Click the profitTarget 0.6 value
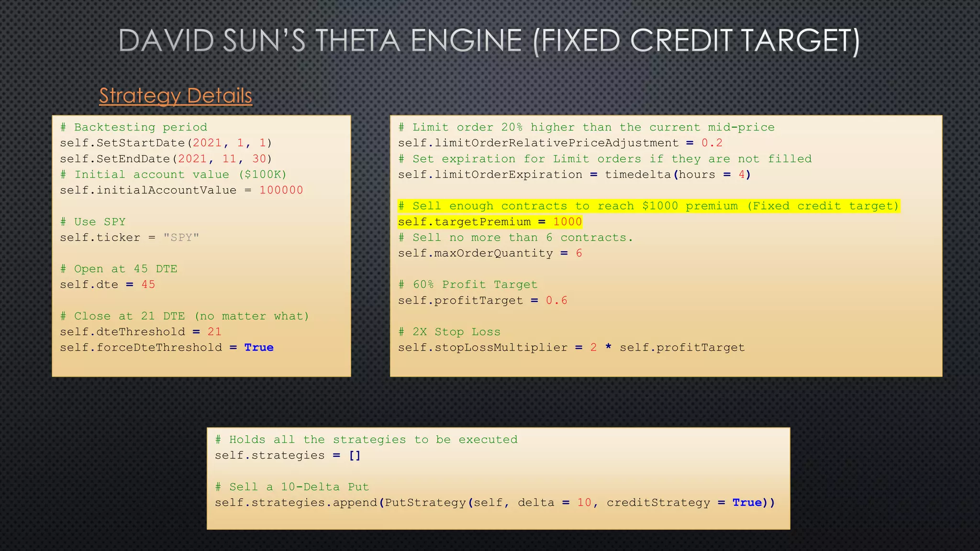980x551 pixels. [x=556, y=300]
